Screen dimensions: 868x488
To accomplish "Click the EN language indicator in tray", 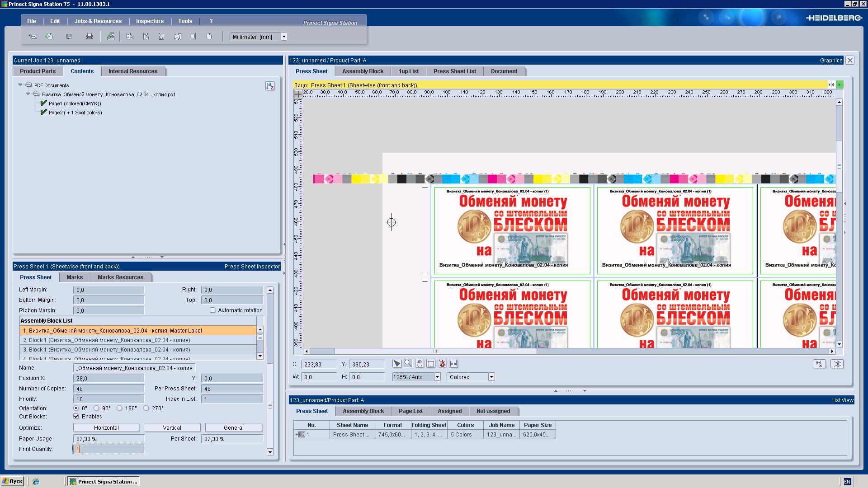I will click(x=847, y=482).
